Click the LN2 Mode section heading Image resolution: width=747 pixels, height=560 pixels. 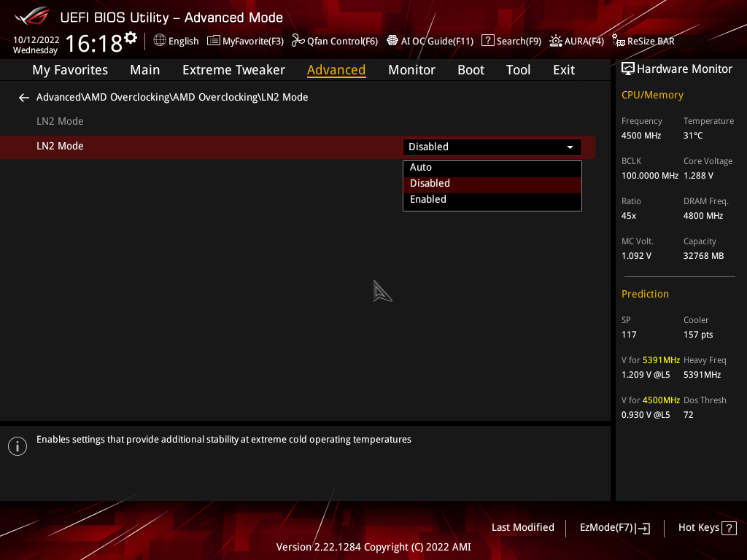(60, 122)
